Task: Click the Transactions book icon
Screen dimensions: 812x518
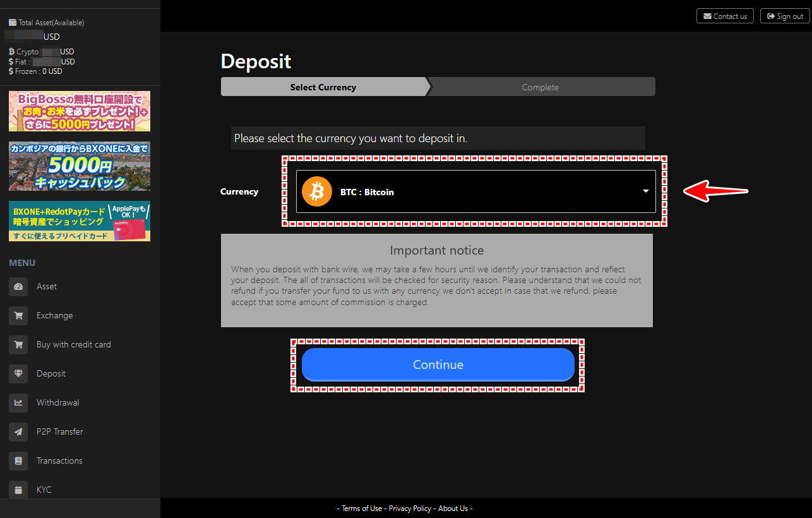Action: [18, 461]
